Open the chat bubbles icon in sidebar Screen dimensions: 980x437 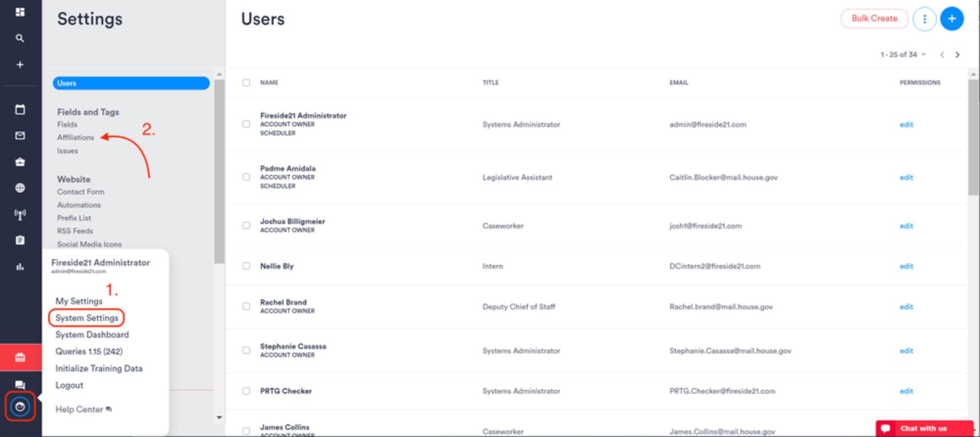click(20, 384)
